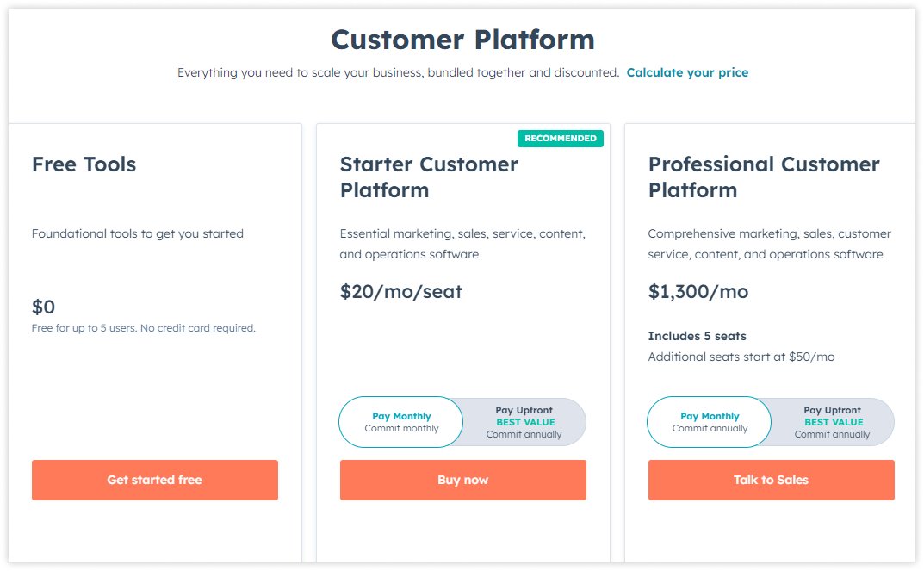Viewport: 924px width, 571px height.
Task: Click the RECOMMENDED badge on Starter plan
Action: point(561,138)
